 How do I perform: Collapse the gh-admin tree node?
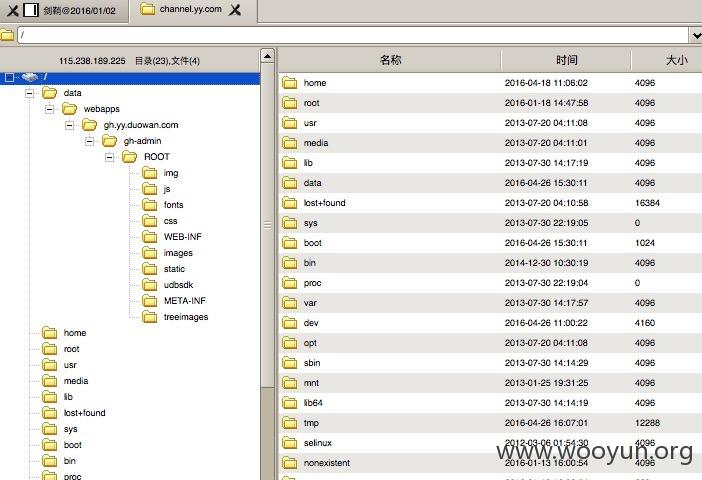tap(90, 141)
